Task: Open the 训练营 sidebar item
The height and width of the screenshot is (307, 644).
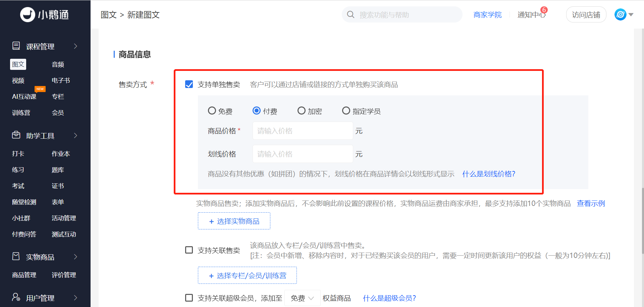Action: point(21,113)
